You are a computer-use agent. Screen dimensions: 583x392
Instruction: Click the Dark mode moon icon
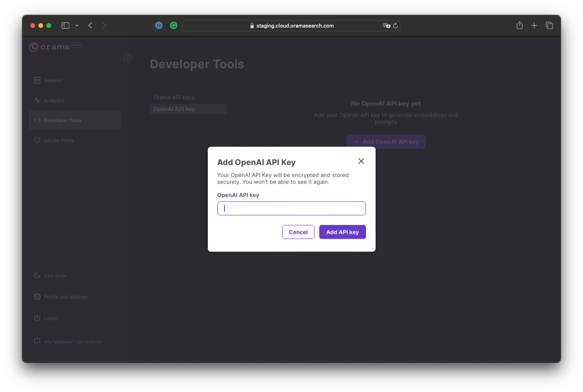click(37, 275)
